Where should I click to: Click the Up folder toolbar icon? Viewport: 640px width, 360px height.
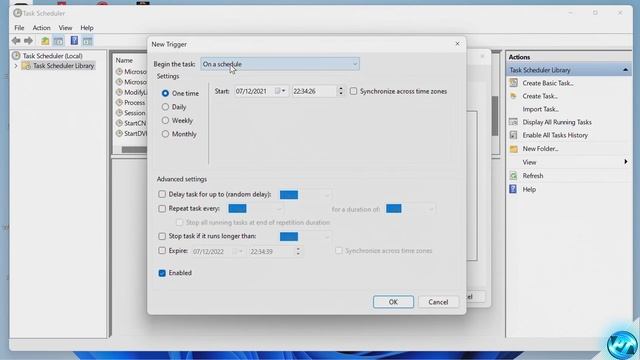coord(45,41)
